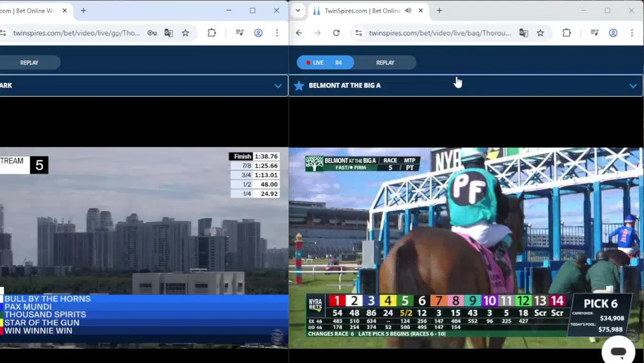Click 3/4 fraction time 1:13.01

pos(254,175)
